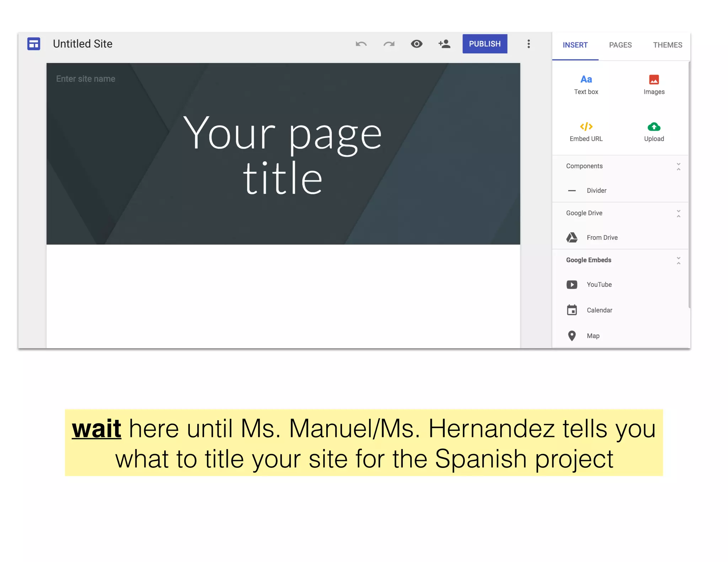Preview the site with the eye icon

point(417,44)
